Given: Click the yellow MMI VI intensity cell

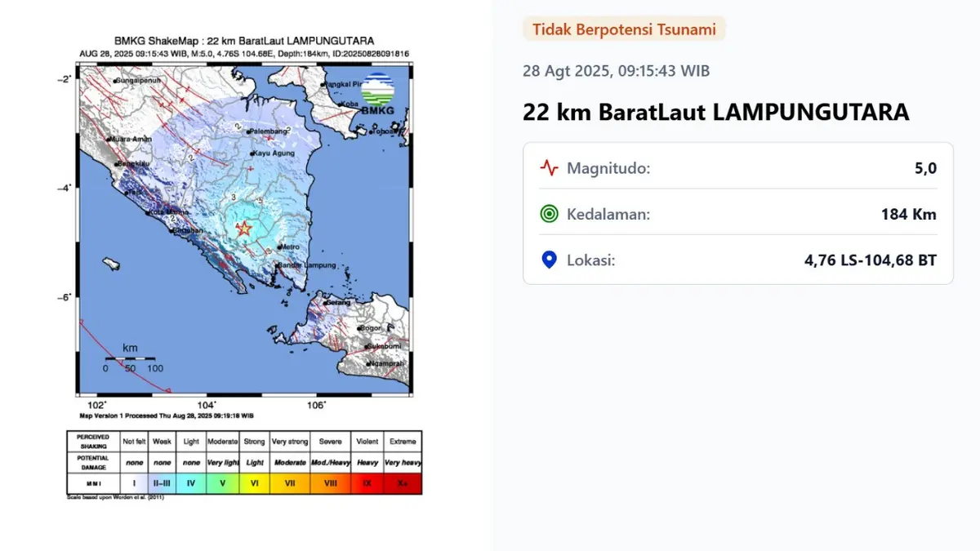Looking at the screenshot, I should (x=253, y=482).
